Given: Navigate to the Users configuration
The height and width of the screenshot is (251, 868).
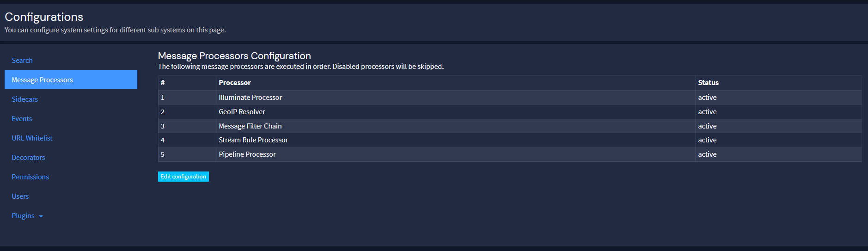Looking at the screenshot, I should pyautogui.click(x=20, y=196).
